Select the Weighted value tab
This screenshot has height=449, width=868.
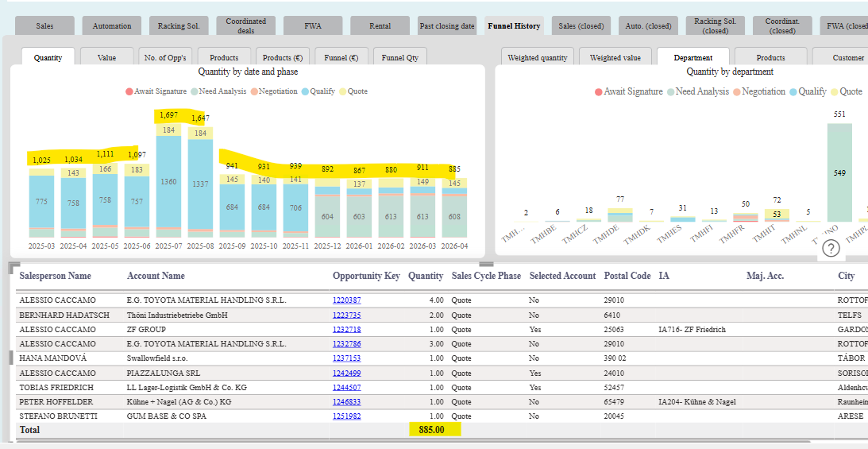(x=615, y=57)
